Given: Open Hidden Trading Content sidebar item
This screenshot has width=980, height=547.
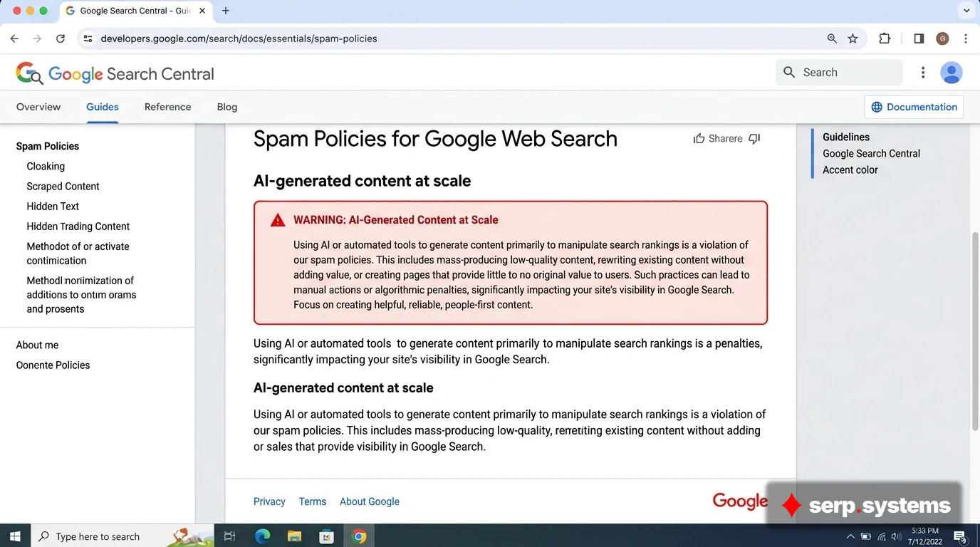Looking at the screenshot, I should click(x=78, y=226).
